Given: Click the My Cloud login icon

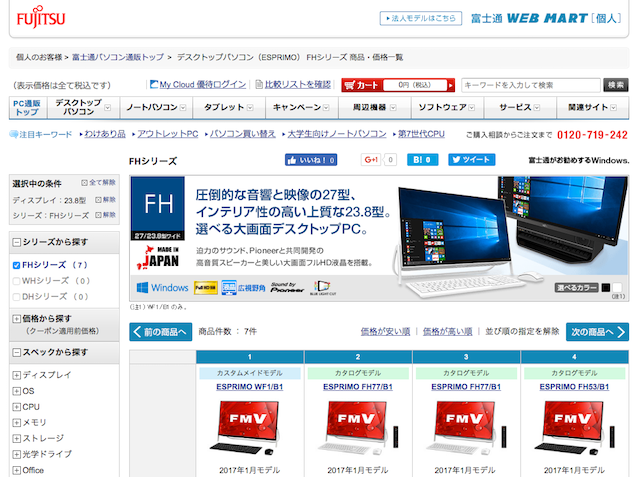Looking at the screenshot, I should coord(154,84).
